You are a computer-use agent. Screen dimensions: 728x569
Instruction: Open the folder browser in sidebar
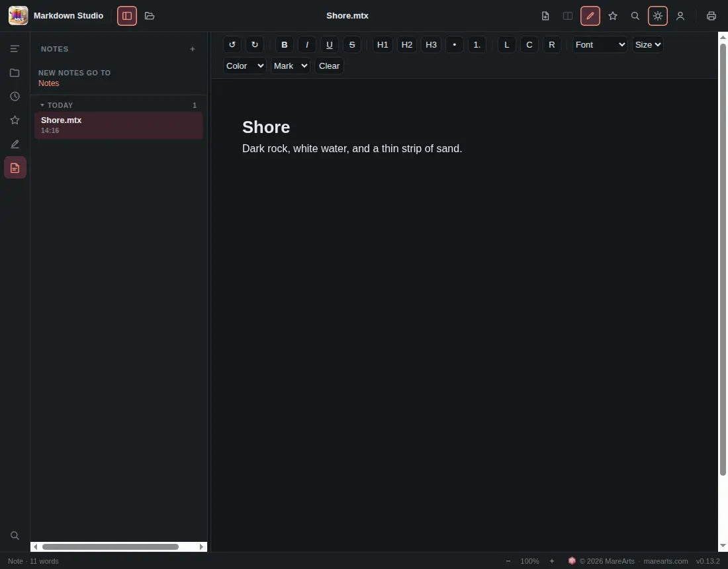(15, 72)
